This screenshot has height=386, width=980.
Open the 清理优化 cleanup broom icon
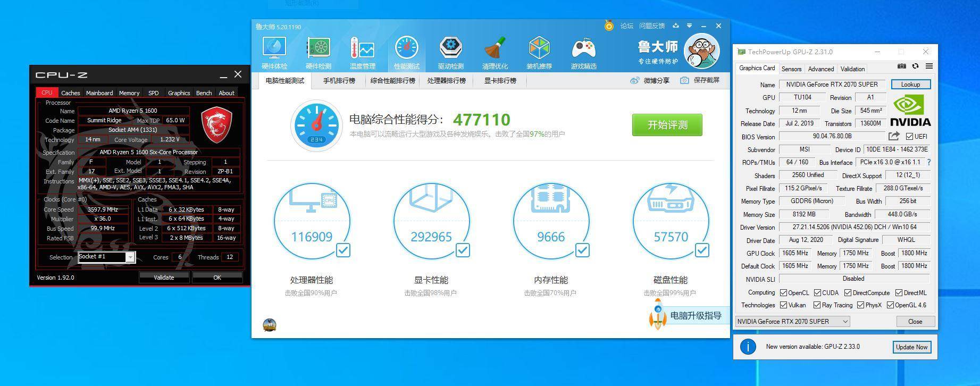(x=495, y=53)
